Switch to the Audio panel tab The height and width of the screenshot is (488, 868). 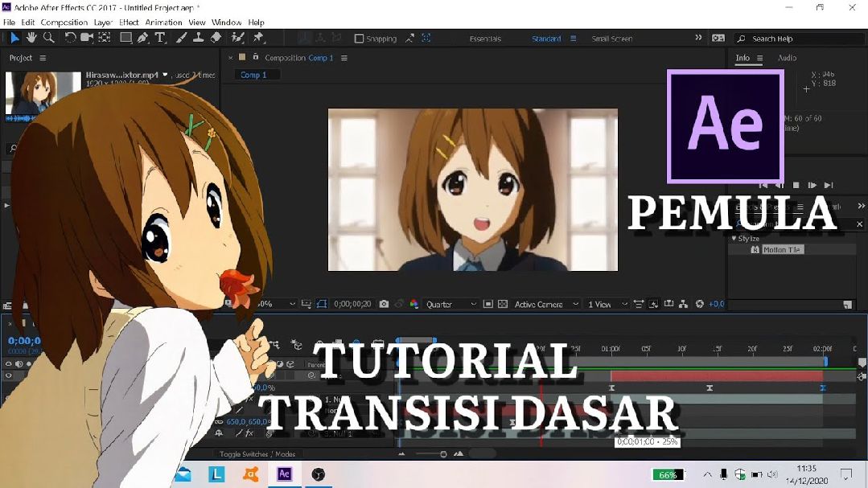click(787, 58)
